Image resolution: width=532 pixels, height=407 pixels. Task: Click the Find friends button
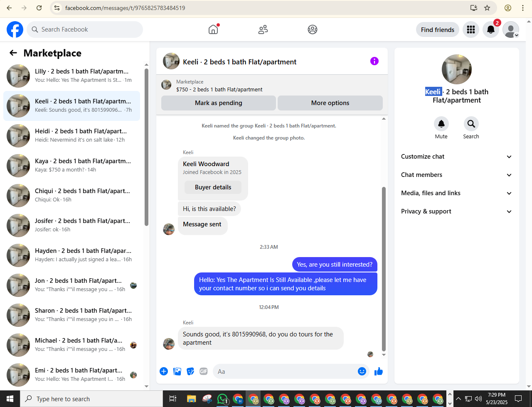[x=438, y=29]
